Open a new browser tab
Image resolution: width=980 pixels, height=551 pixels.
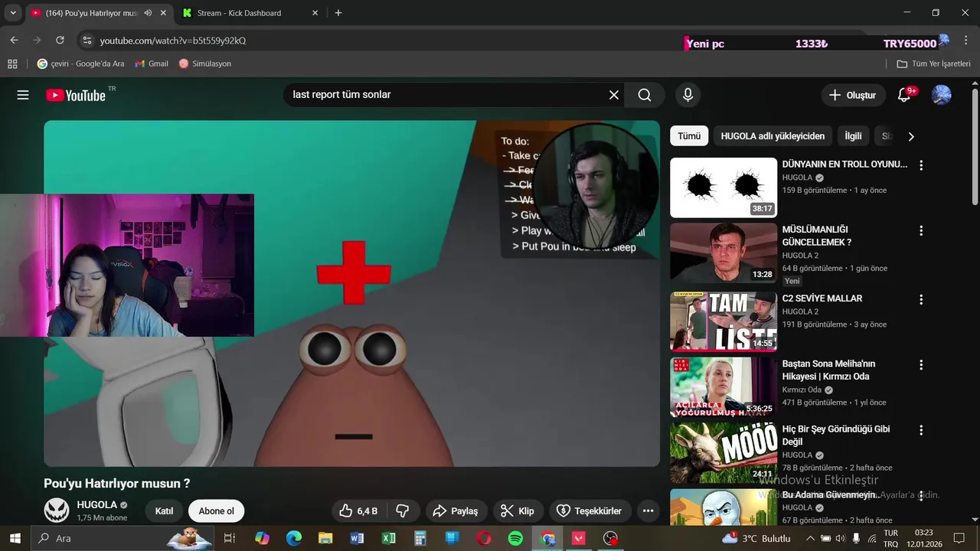point(338,13)
